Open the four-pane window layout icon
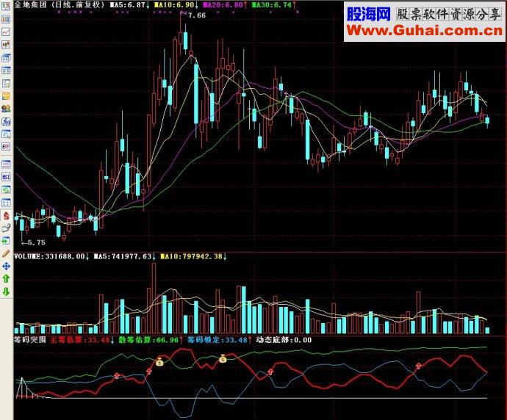This screenshot has height=420, width=507. tap(6, 203)
